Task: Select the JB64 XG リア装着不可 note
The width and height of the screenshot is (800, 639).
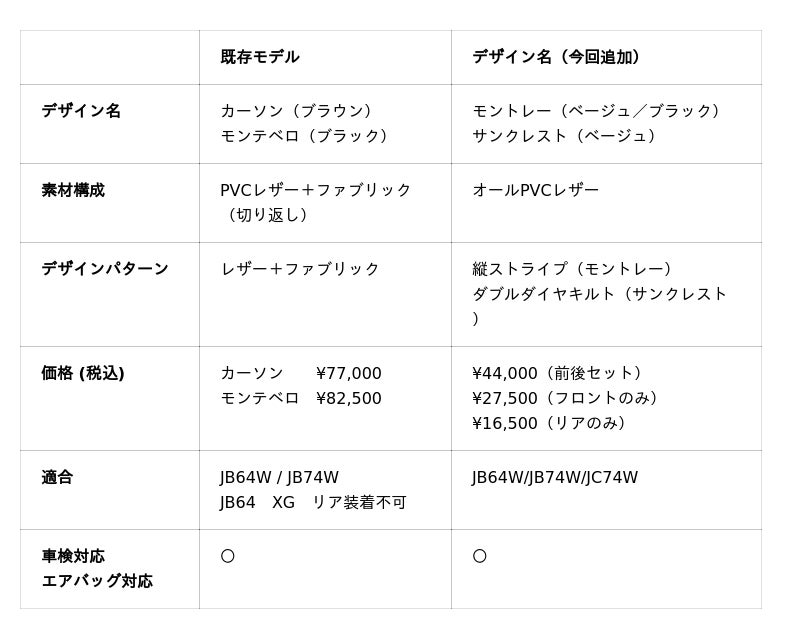Action: click(x=313, y=502)
